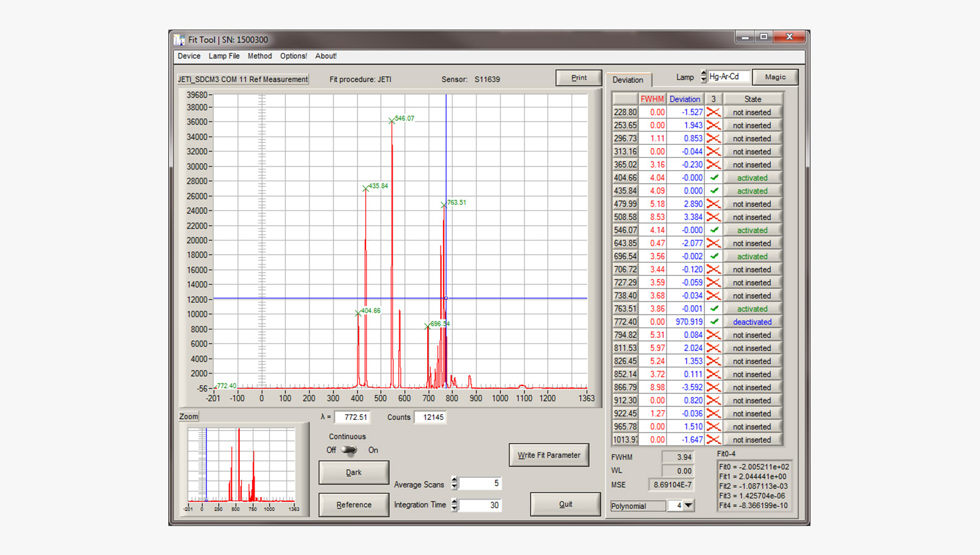Image resolution: width=980 pixels, height=555 pixels.
Task: Click the FWHM summary value 3.94
Action: coord(677,457)
